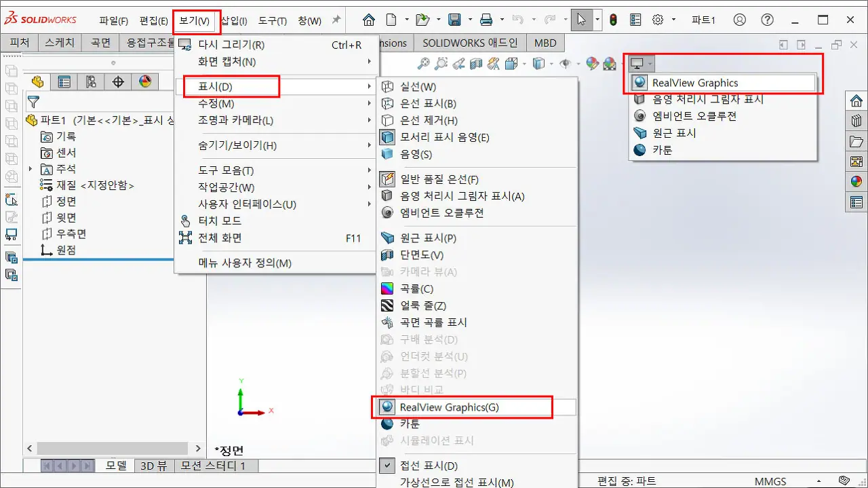This screenshot has height=488, width=868.
Task: Click the feature tree horizontal scrollbar
Action: point(113,449)
